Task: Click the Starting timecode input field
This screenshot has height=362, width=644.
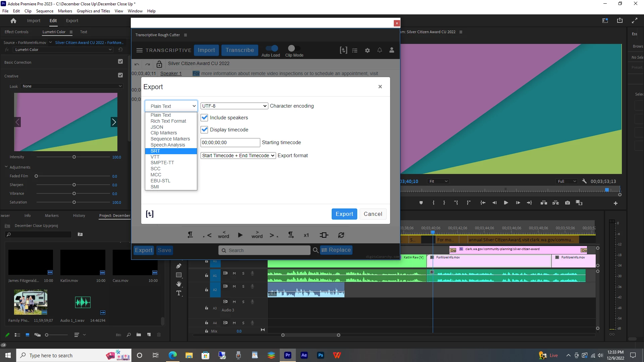Action: (230, 142)
